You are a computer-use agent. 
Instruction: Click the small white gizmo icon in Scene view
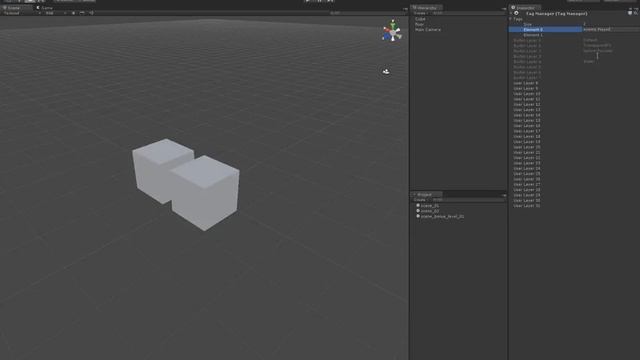[x=386, y=71]
